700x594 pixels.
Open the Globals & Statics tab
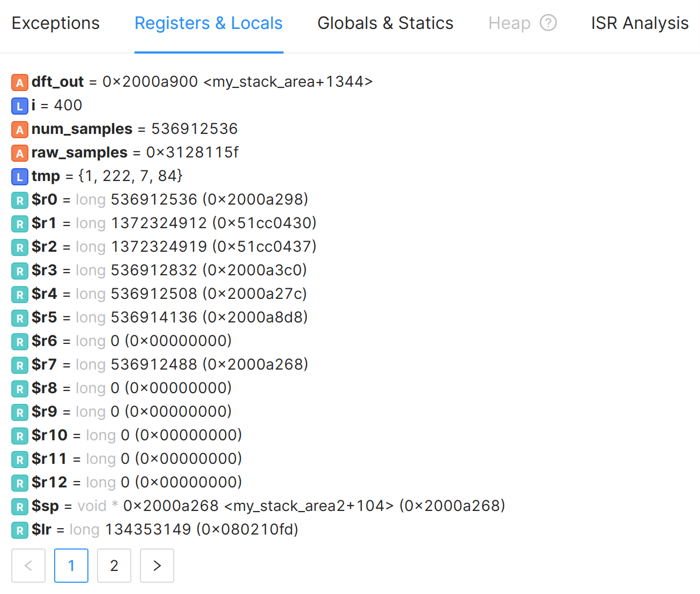385,23
